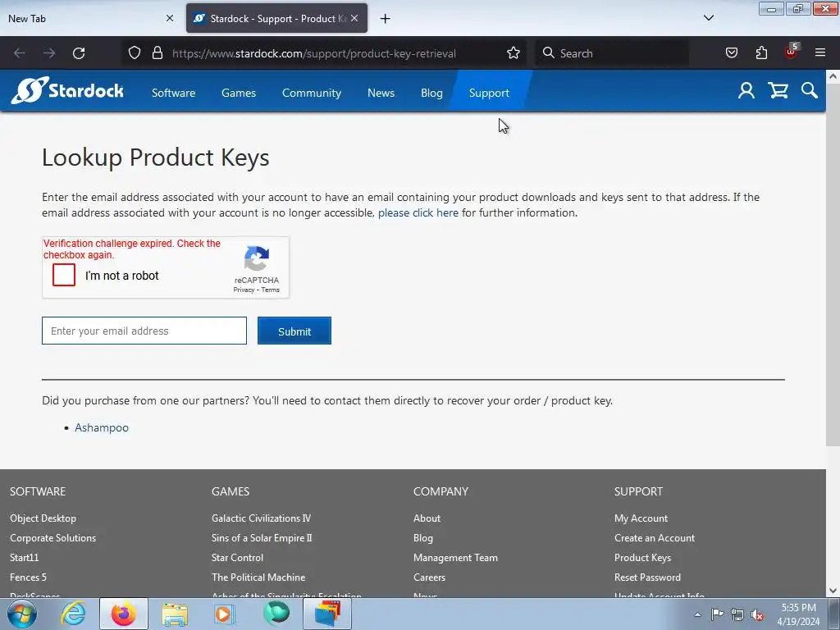Image resolution: width=840 pixels, height=630 pixels.
Task: Follow the please click here link
Action: 418,212
